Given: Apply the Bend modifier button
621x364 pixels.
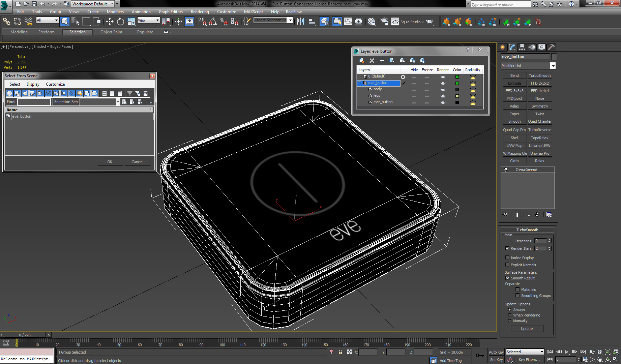Looking at the screenshot, I should click(514, 75).
